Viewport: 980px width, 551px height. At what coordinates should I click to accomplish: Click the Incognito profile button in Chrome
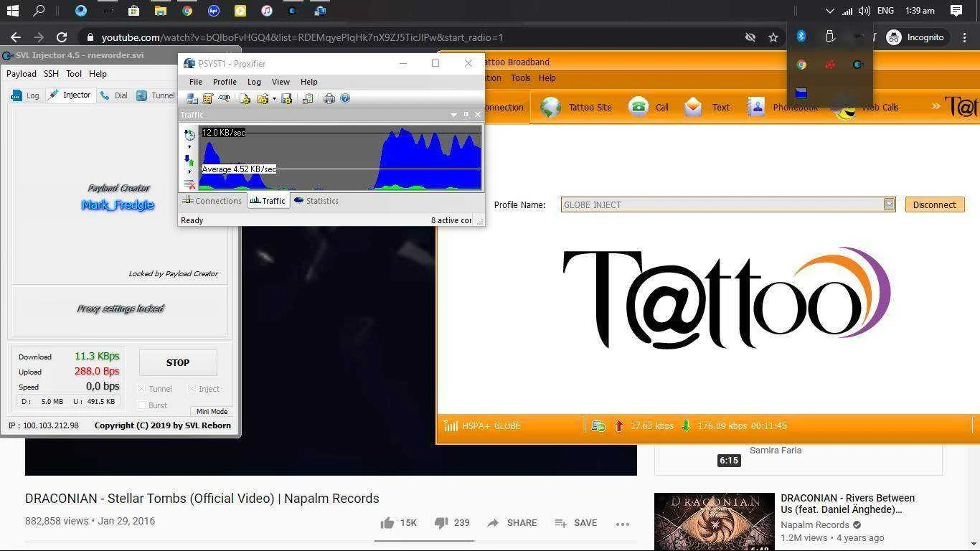click(x=918, y=37)
